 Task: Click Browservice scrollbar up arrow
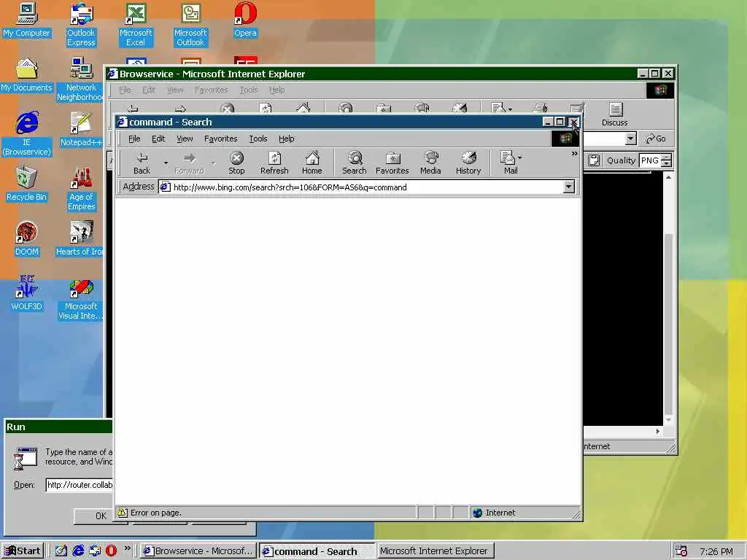pos(668,177)
